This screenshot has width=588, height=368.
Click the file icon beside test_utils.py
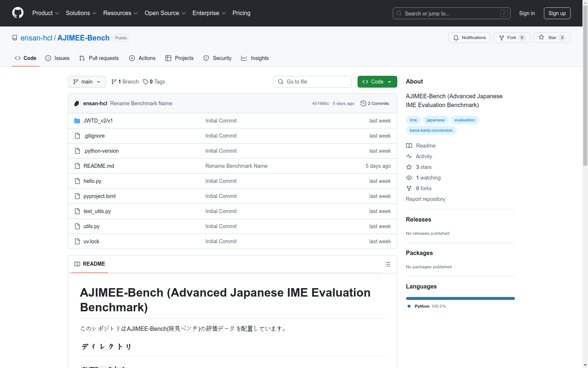[77, 211]
